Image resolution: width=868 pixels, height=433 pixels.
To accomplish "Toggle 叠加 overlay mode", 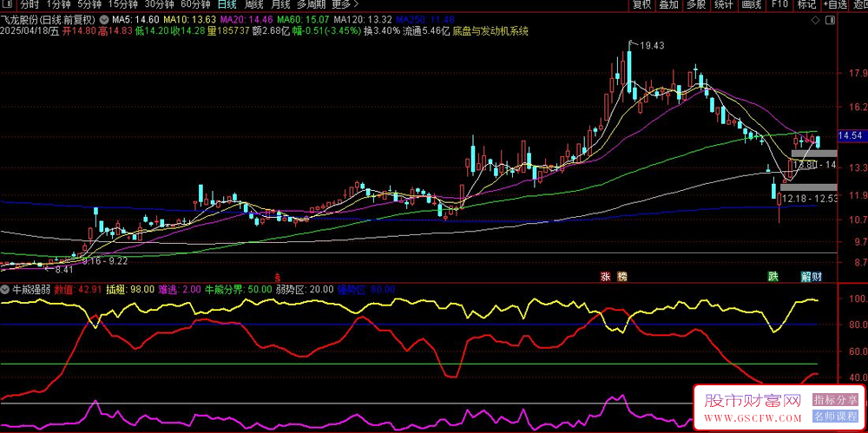I will click(668, 4).
